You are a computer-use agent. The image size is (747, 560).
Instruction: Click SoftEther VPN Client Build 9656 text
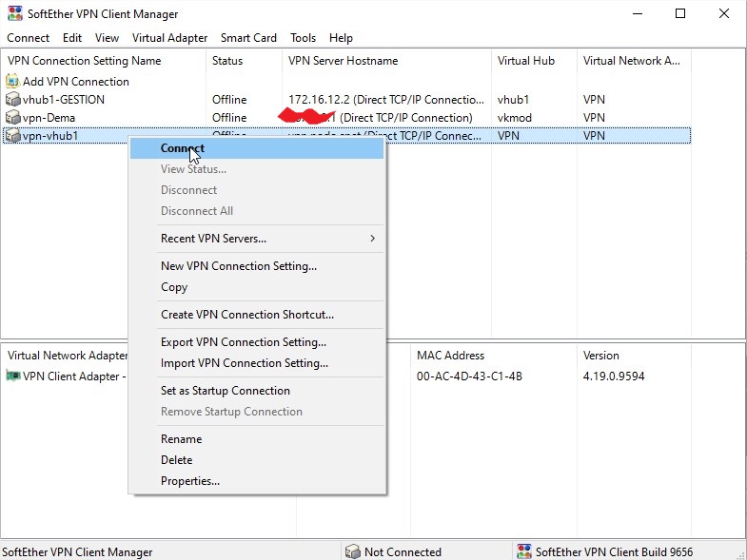click(x=614, y=551)
